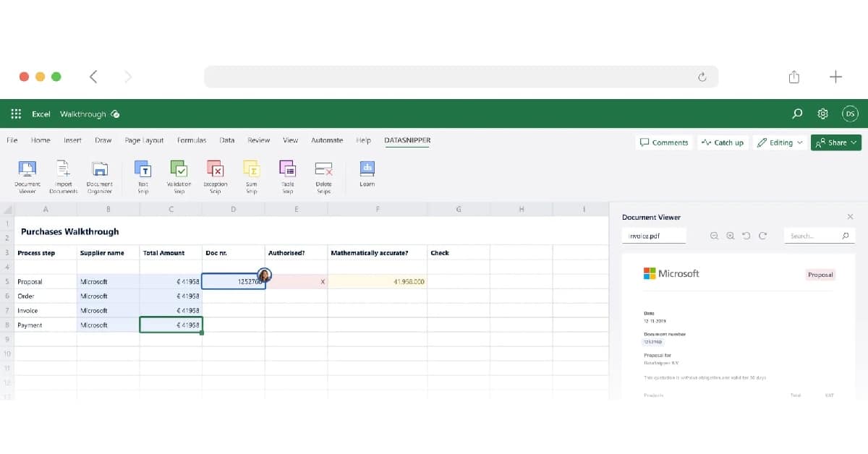Click the Proposal tag in the document

pos(820,275)
